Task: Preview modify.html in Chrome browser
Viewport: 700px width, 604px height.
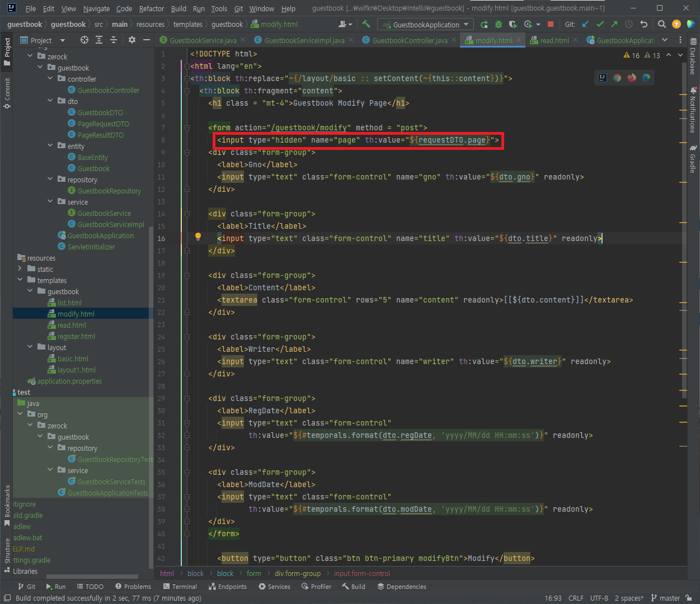Action: (617, 78)
